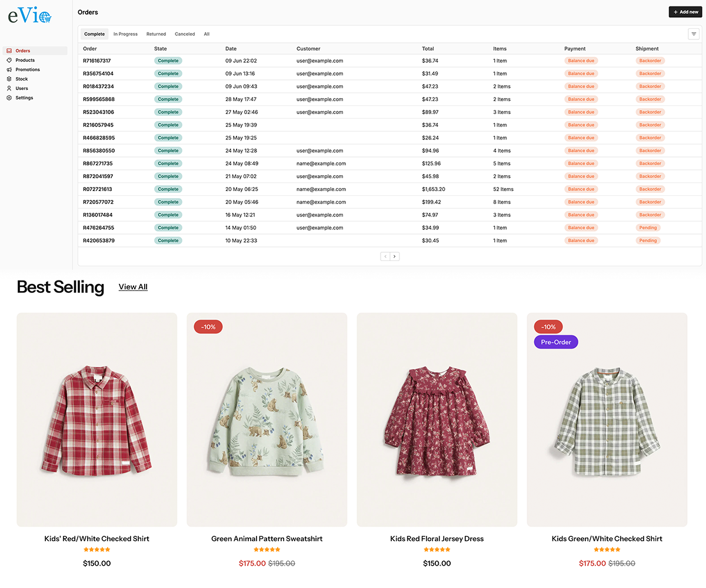Select the Returned tab
The image size is (706, 588).
click(x=156, y=34)
